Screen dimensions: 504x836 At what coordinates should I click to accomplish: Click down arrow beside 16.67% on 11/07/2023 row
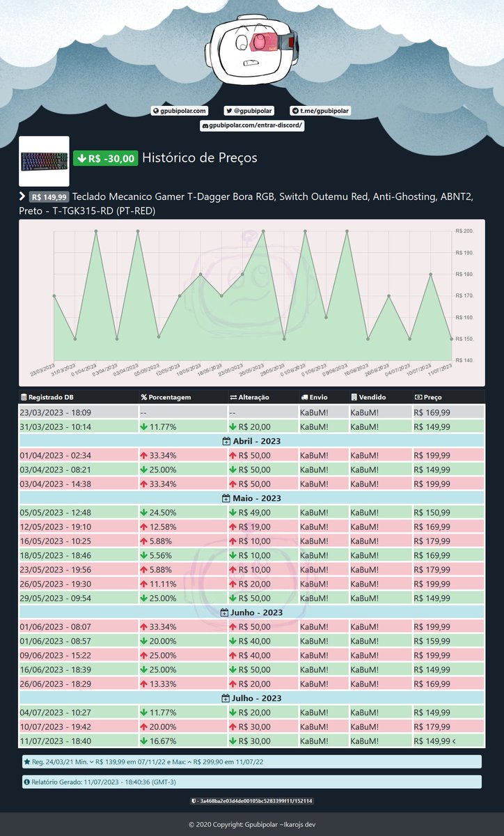tap(143, 741)
